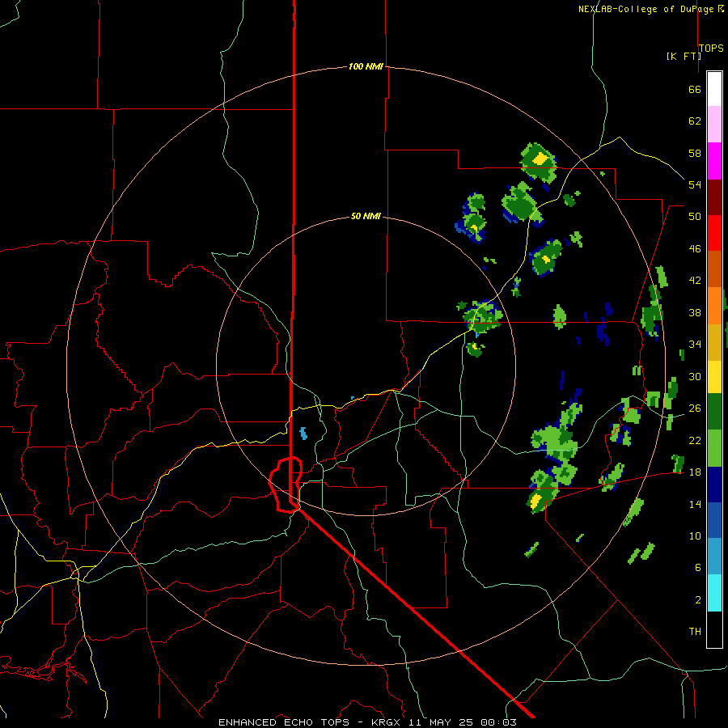The height and width of the screenshot is (728, 728).
Task: Click the 'ENHANCED ECHO TOPS' caption at bottom
Action: (x=284, y=722)
